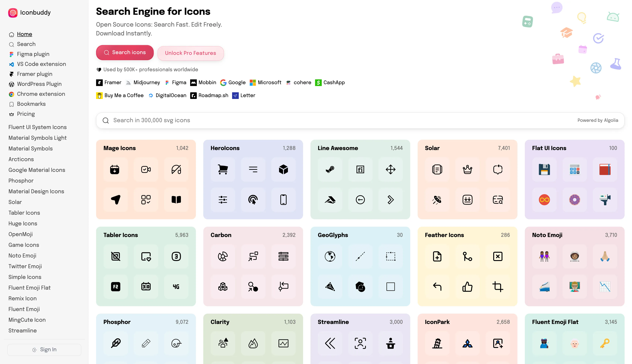Focus the Search in 300,000 svg icons field

point(325,120)
